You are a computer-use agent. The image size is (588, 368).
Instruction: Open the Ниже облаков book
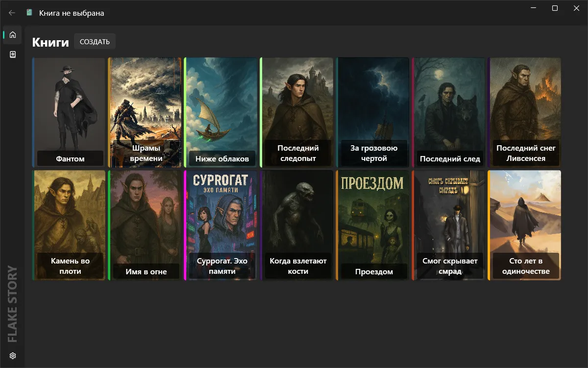coord(221,112)
